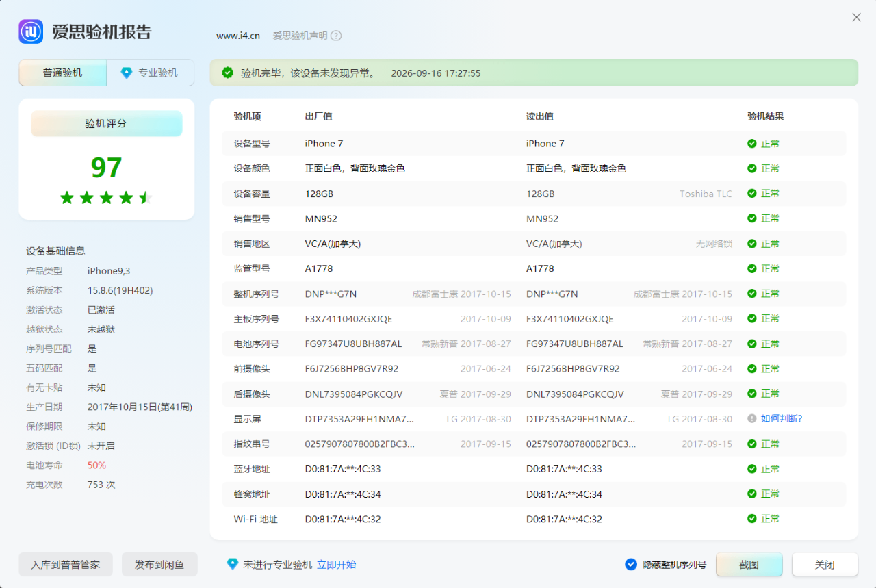Click the system version 15.8.6(19H402)
Screen dimensions: 876x588
(120, 290)
